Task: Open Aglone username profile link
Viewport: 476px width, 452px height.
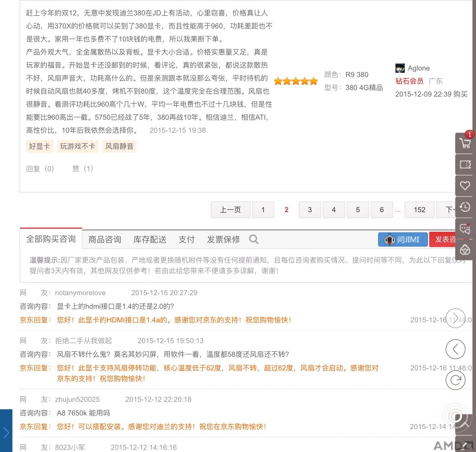Action: pyautogui.click(x=419, y=68)
